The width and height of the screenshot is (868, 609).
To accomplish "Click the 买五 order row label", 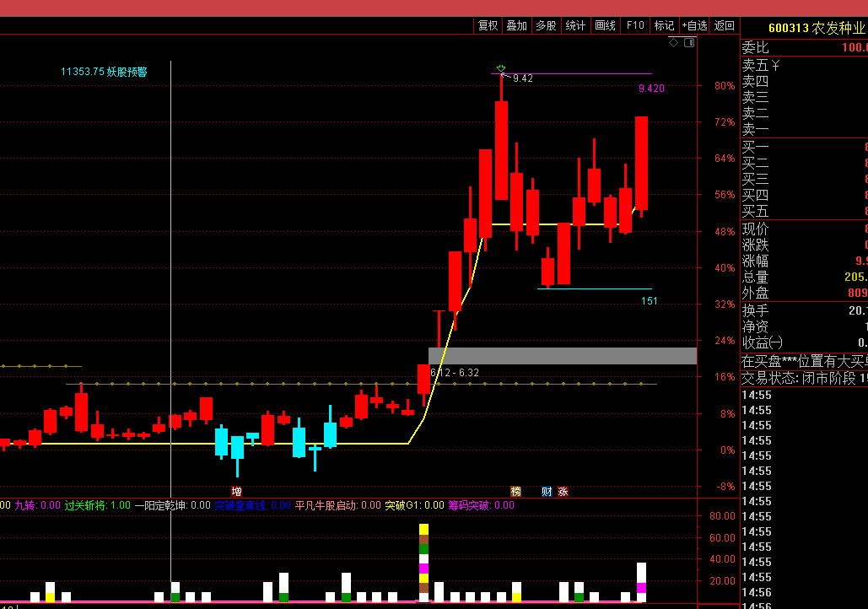I will (756, 212).
